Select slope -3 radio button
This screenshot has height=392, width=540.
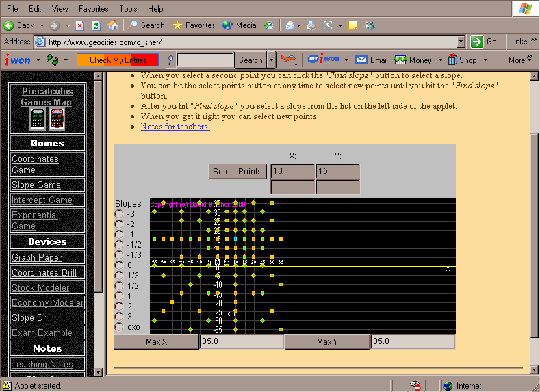coord(119,214)
